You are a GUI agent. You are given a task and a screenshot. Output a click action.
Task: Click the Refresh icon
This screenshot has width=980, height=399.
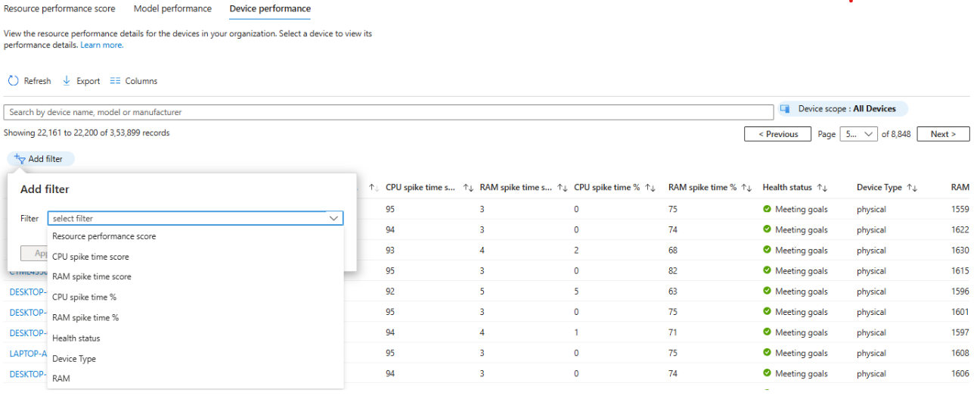[13, 81]
